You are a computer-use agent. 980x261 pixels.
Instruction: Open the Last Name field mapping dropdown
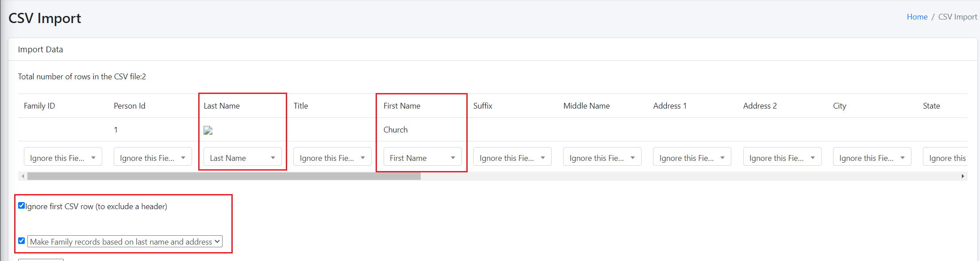[x=242, y=157]
